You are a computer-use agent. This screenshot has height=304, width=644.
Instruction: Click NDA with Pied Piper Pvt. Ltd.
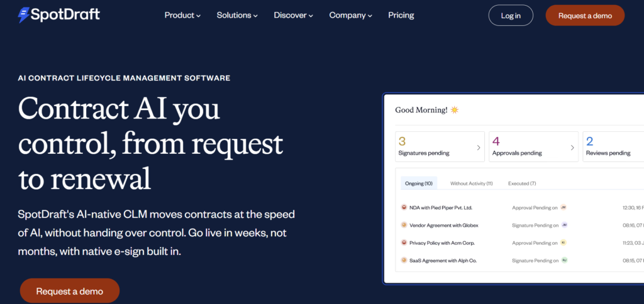[x=441, y=208]
